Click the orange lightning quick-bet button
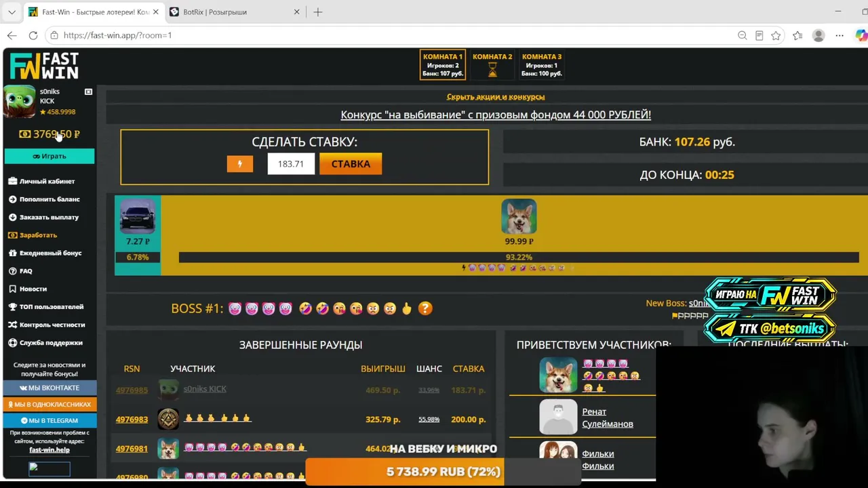The height and width of the screenshot is (488, 868). (239, 164)
